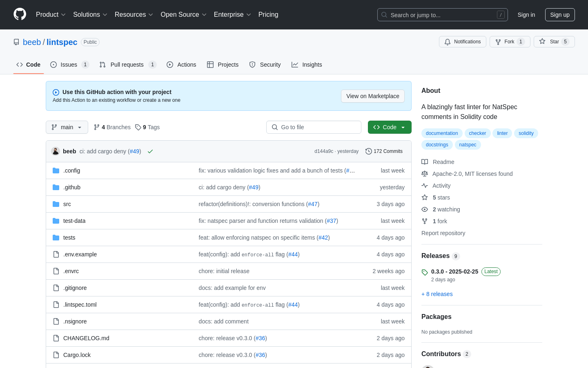588x368 pixels.
Task: Click the stars icon beside 5 stars
Action: [x=425, y=197]
